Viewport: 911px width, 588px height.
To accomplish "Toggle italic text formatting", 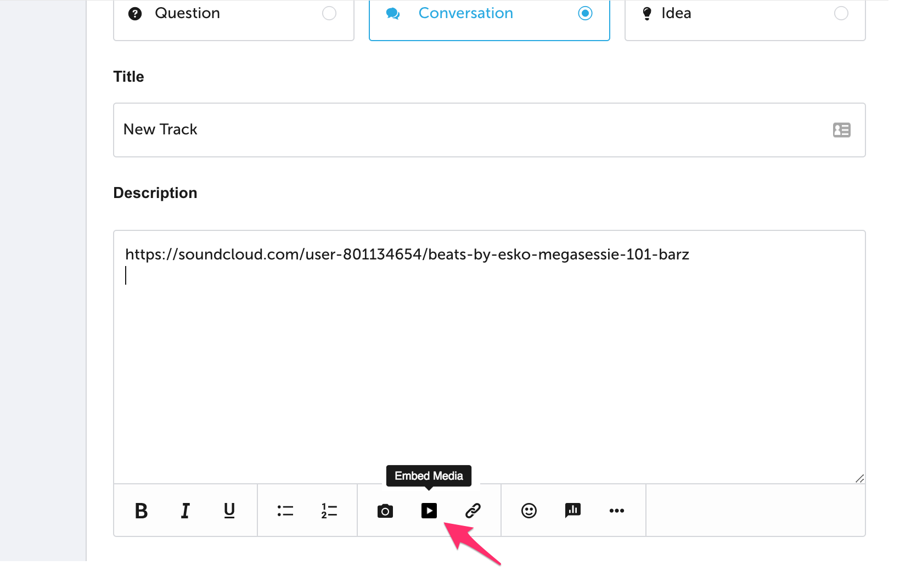I will (x=185, y=511).
